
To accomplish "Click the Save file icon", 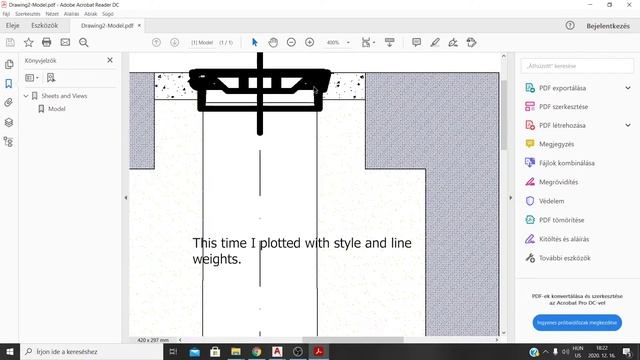I will point(10,42).
